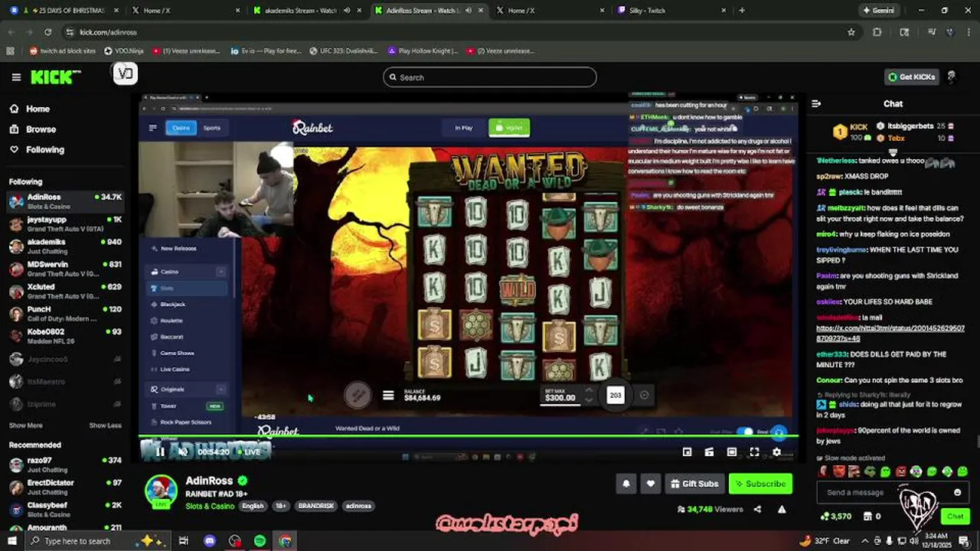Open the Gemini button in Chrome
The width and height of the screenshot is (980, 551).
879,11
